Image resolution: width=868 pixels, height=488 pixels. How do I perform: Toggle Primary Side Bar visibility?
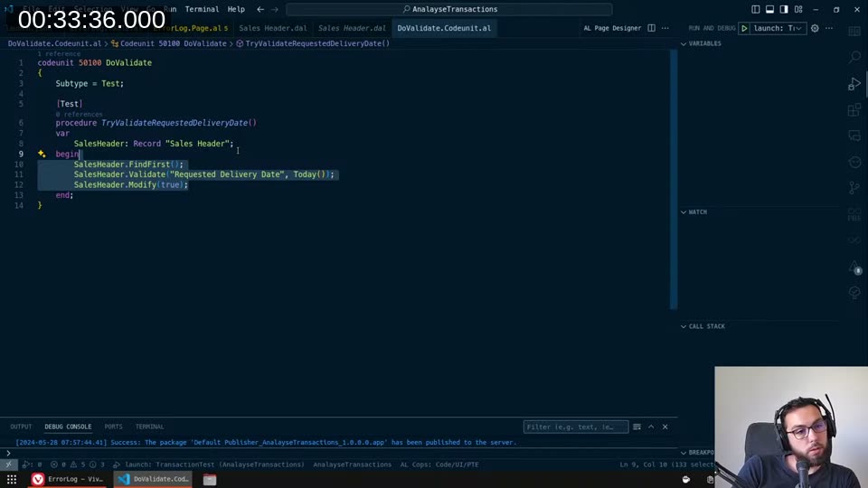tap(756, 9)
